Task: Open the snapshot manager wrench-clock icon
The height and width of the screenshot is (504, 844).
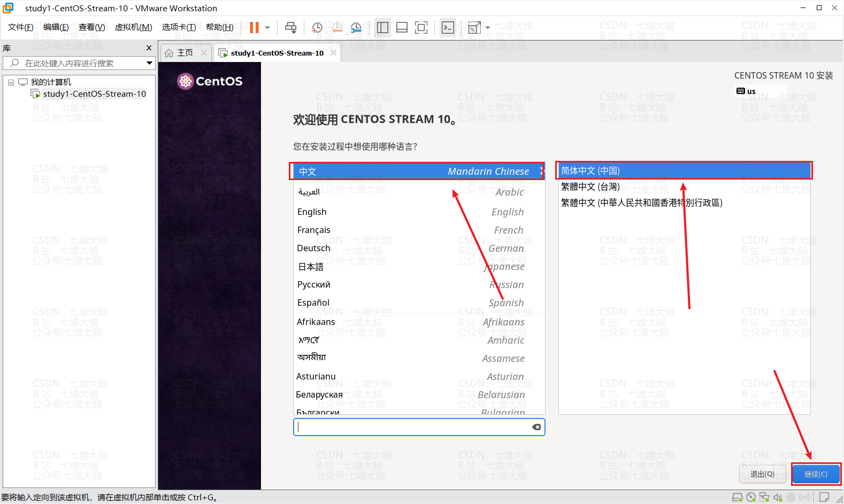Action: [356, 27]
